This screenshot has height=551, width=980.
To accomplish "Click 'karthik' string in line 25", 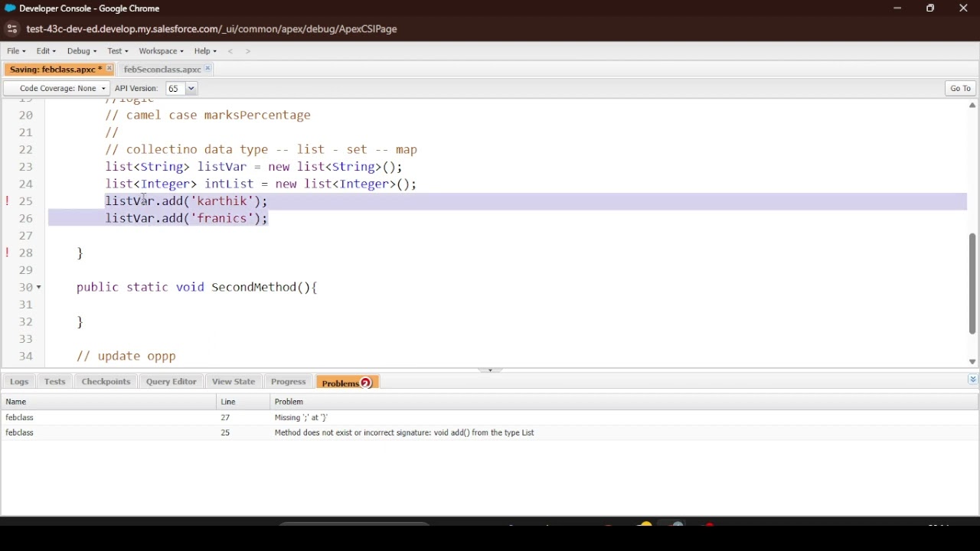I will pos(222,201).
